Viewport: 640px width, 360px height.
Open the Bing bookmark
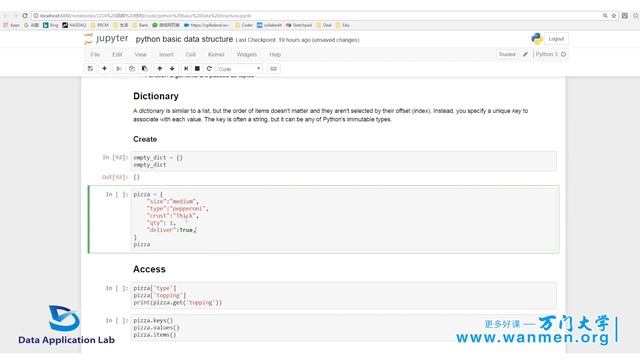click(51, 25)
